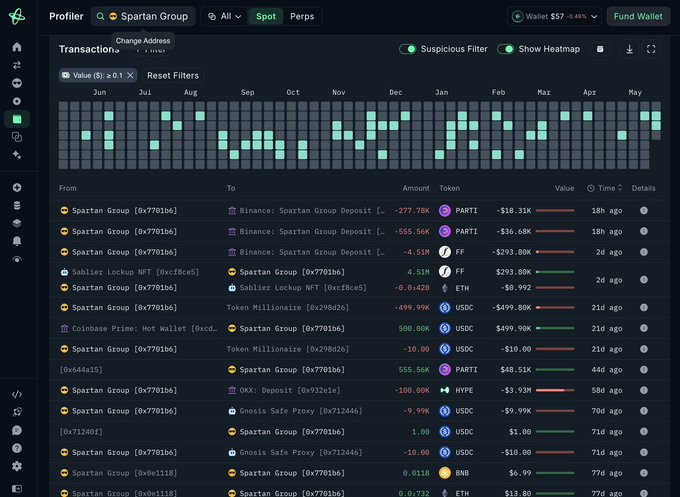Click the plus-circle sidebar icon

17,187
